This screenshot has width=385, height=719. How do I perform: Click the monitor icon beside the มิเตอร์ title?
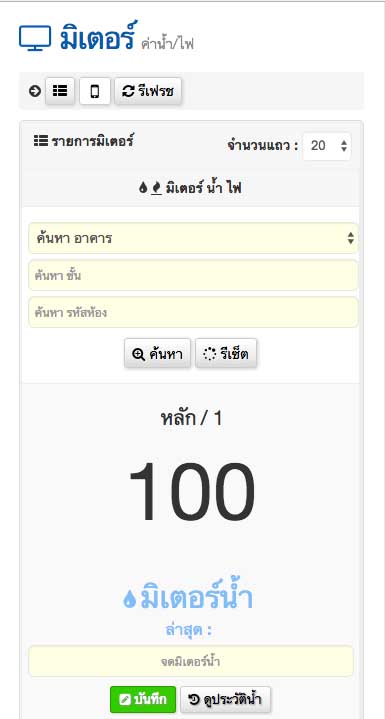[x=35, y=39]
